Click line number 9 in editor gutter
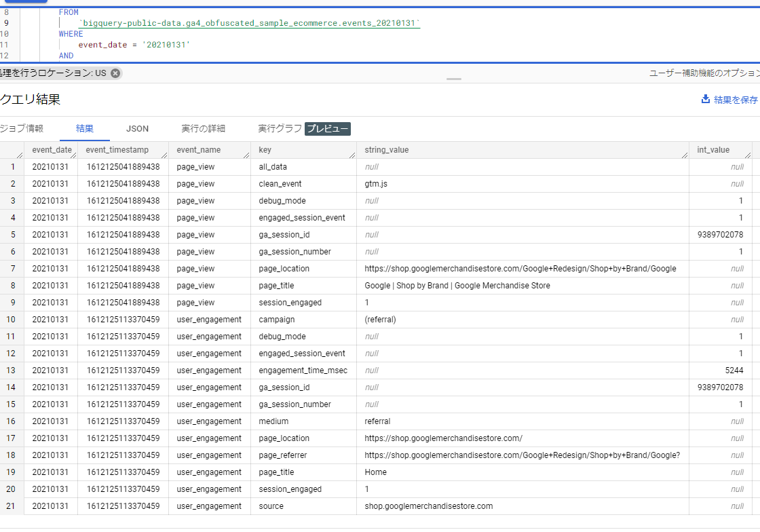This screenshot has width=760, height=532. coord(6,23)
